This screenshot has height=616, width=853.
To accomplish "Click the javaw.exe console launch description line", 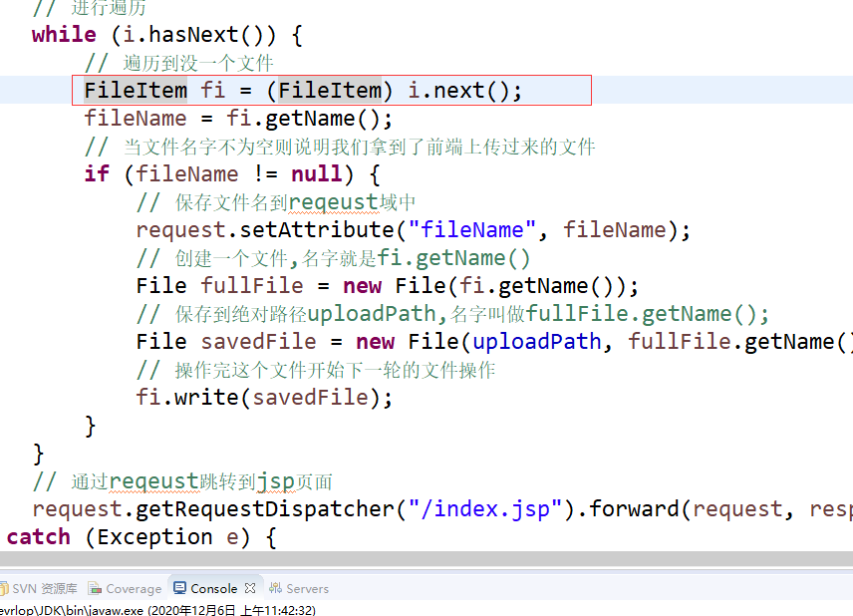I will coord(157,610).
